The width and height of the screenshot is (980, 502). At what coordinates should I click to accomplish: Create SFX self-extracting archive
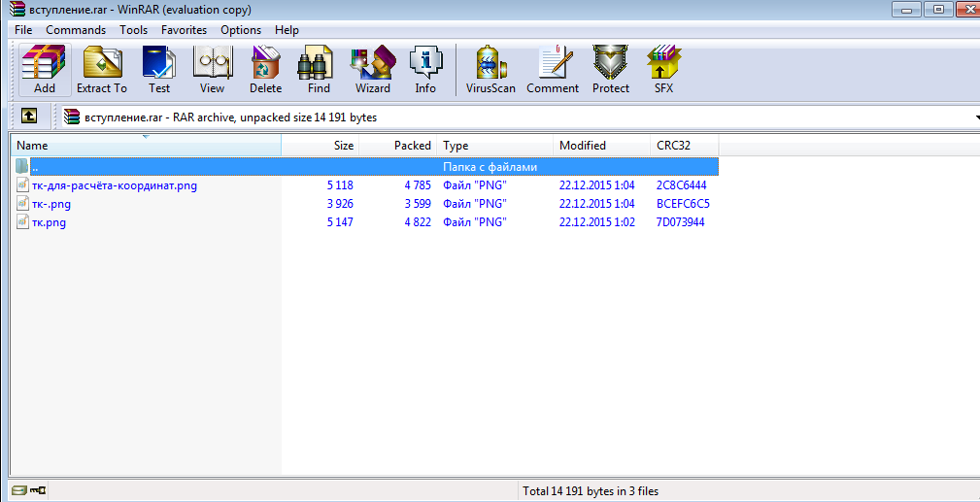[x=663, y=69]
